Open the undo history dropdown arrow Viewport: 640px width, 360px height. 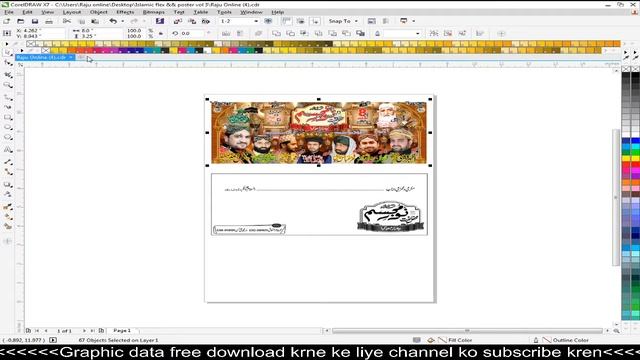[122, 21]
